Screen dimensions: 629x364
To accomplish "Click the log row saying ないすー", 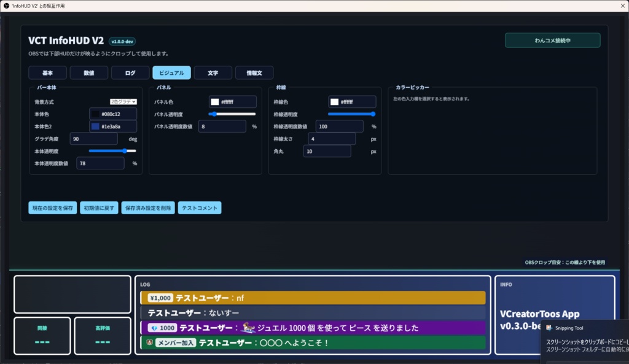I will click(313, 312).
